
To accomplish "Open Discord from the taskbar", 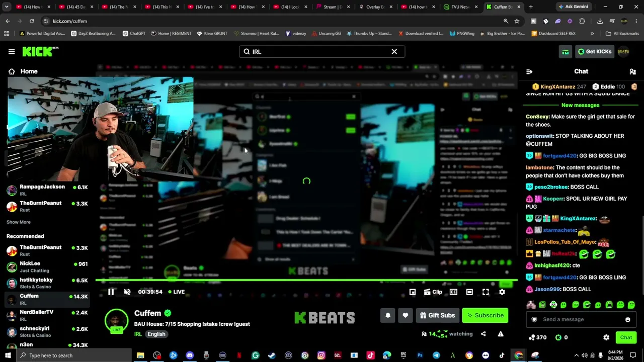I will click(190, 355).
